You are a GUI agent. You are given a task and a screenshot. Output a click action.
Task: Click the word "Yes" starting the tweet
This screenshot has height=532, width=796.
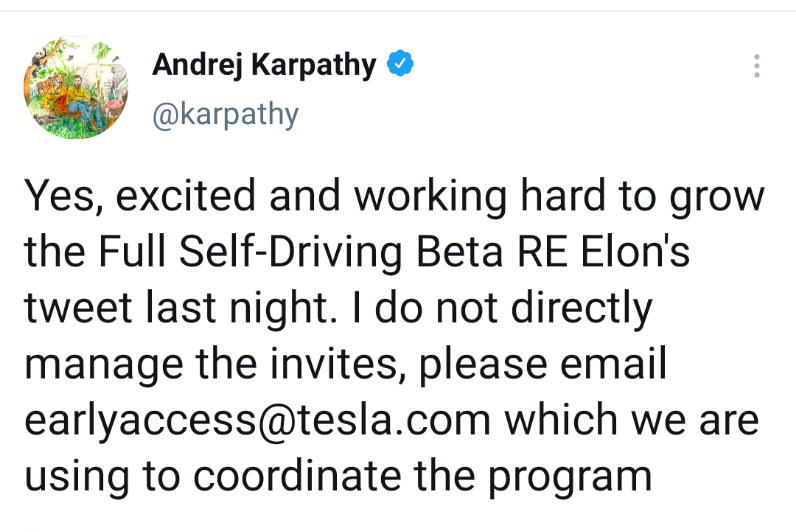58,197
